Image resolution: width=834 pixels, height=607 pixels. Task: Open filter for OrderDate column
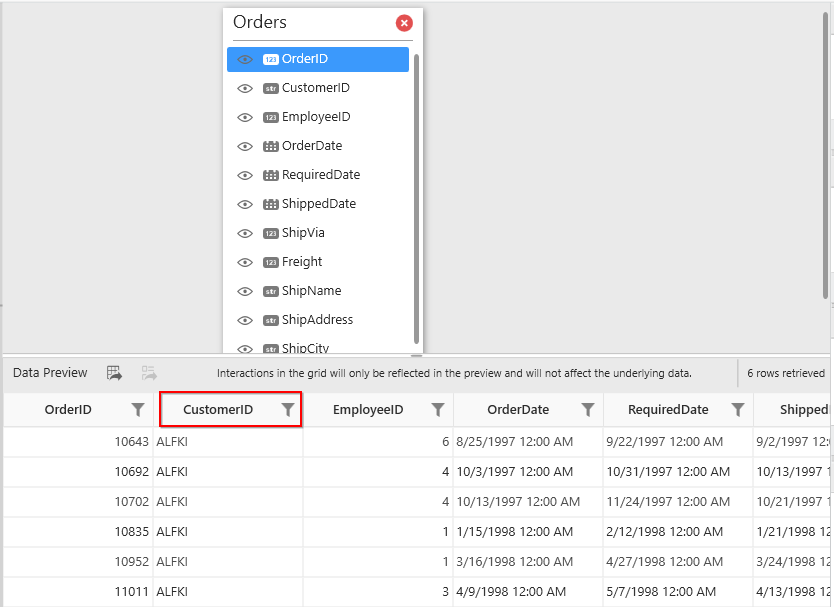tap(588, 410)
